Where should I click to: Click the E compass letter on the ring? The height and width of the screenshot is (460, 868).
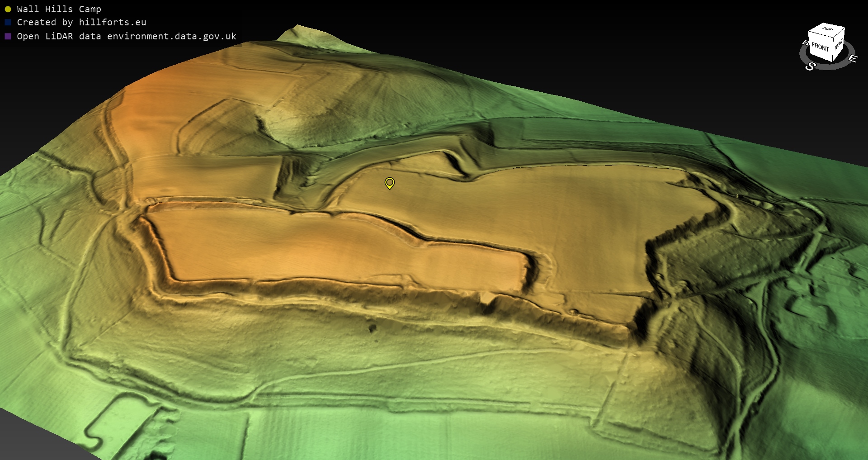(x=852, y=58)
